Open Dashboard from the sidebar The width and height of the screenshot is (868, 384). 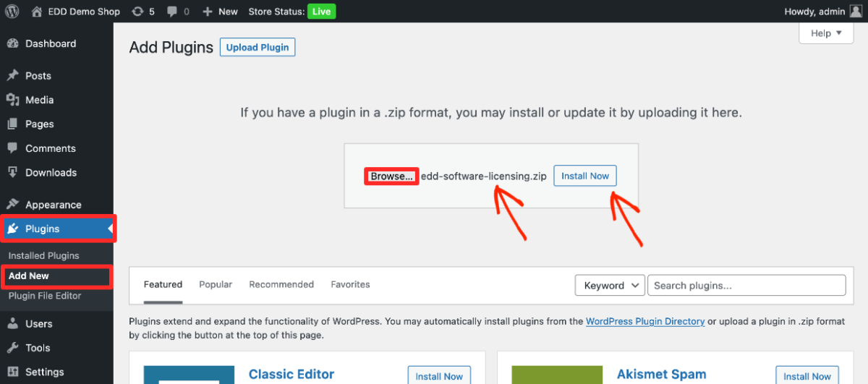click(x=50, y=43)
